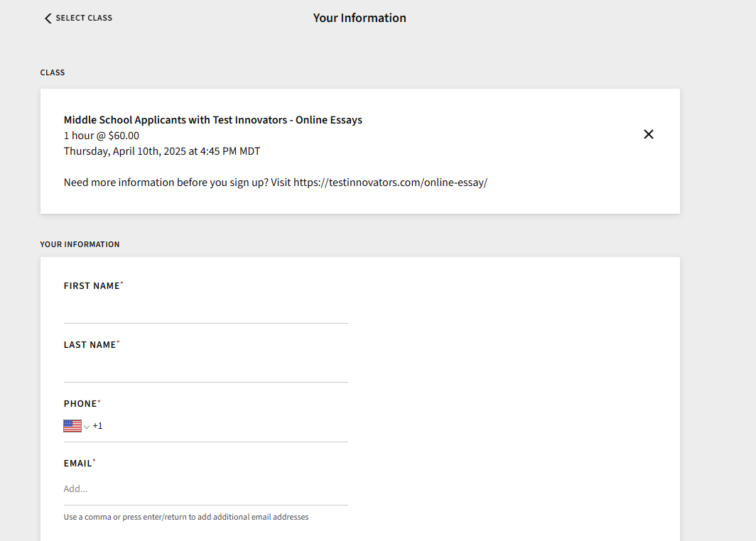Click the YOUR INFORMATION section header

point(80,244)
